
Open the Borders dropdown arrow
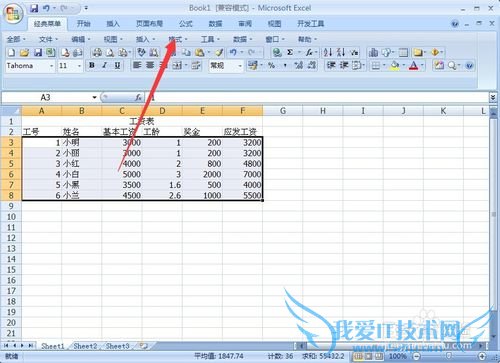pos(384,66)
